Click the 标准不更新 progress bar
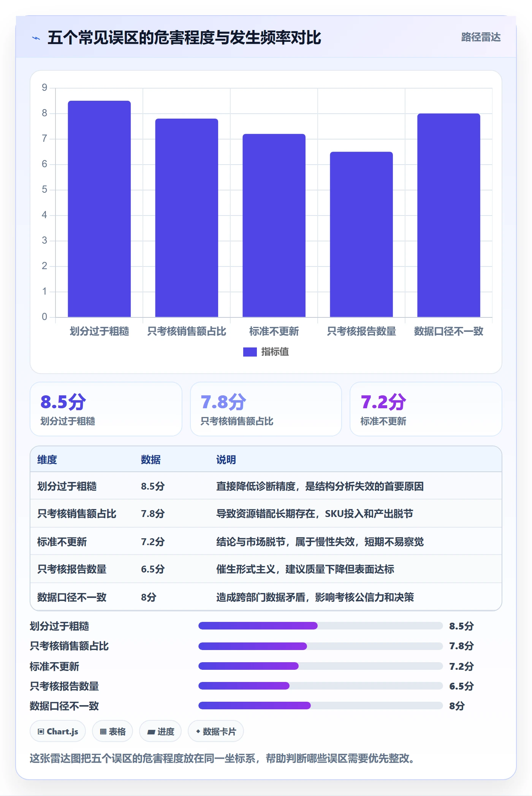The height and width of the screenshot is (796, 532). click(x=320, y=666)
